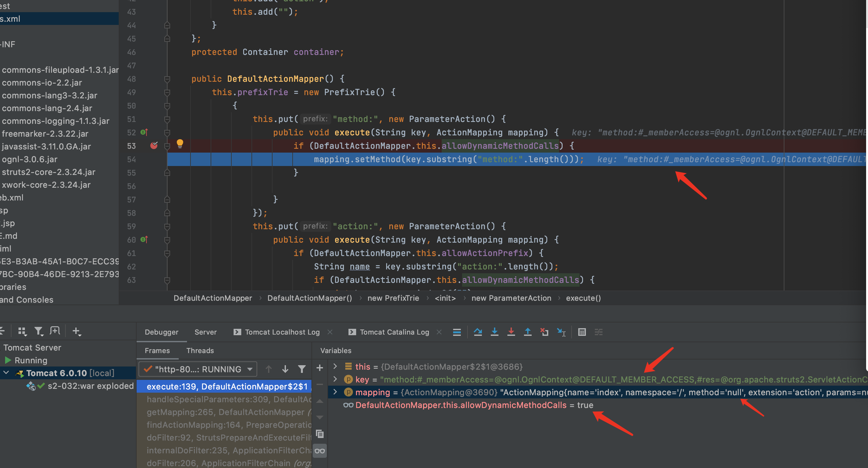Switch to the Debugger tab

click(x=161, y=332)
